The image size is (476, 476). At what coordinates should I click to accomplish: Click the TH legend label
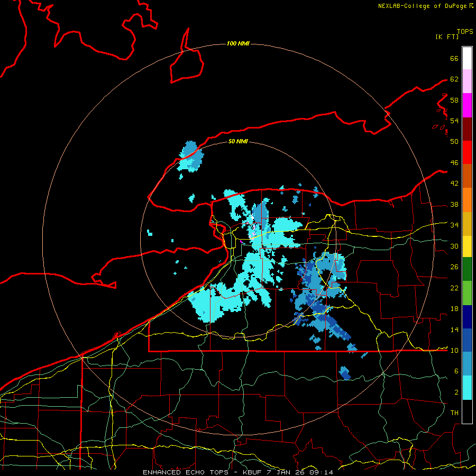tap(454, 413)
